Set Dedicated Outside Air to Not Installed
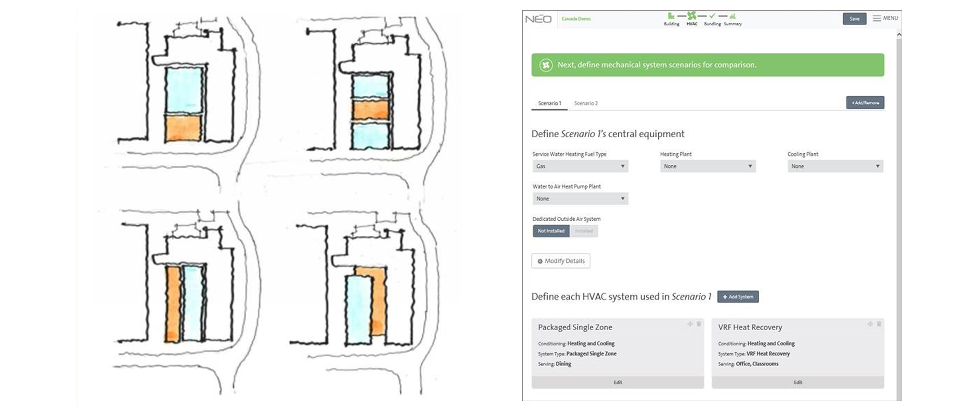This screenshot has width=980, height=408. [551, 231]
